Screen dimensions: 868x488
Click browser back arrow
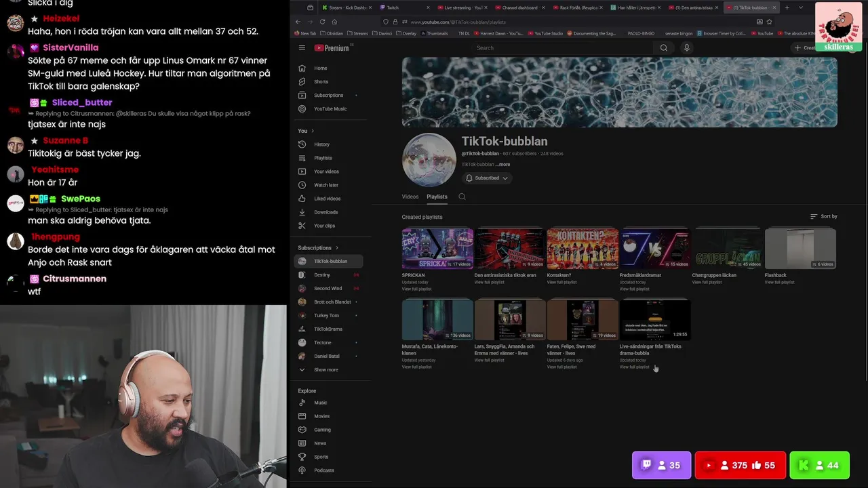[x=298, y=22]
